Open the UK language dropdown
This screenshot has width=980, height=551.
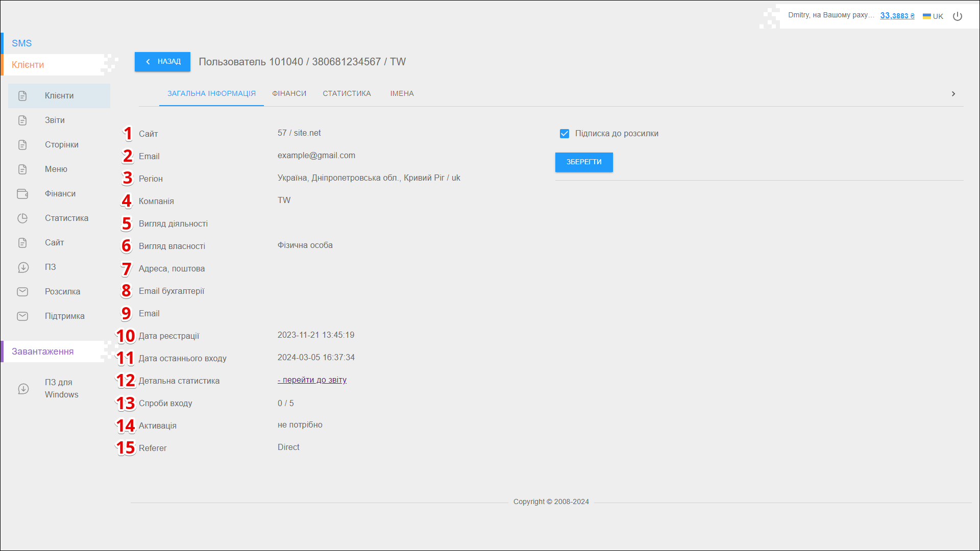pyautogui.click(x=938, y=16)
